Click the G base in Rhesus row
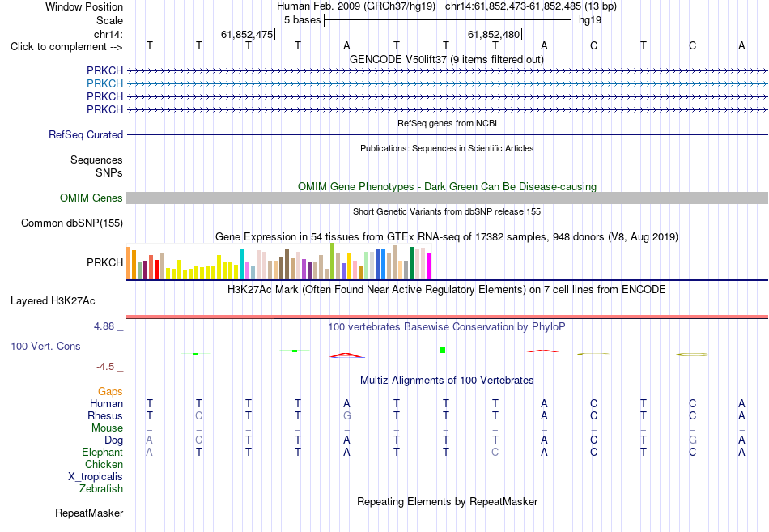769x532 pixels. coord(346,415)
